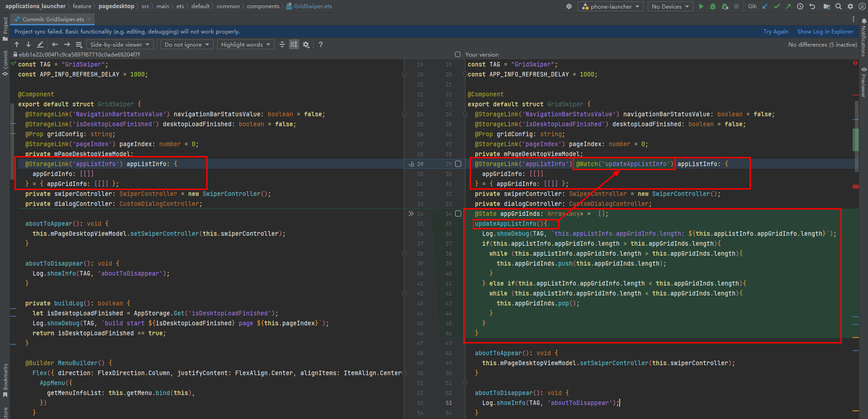Open the phone-launcher configuration dropdown
868x419 pixels.
tap(610, 6)
